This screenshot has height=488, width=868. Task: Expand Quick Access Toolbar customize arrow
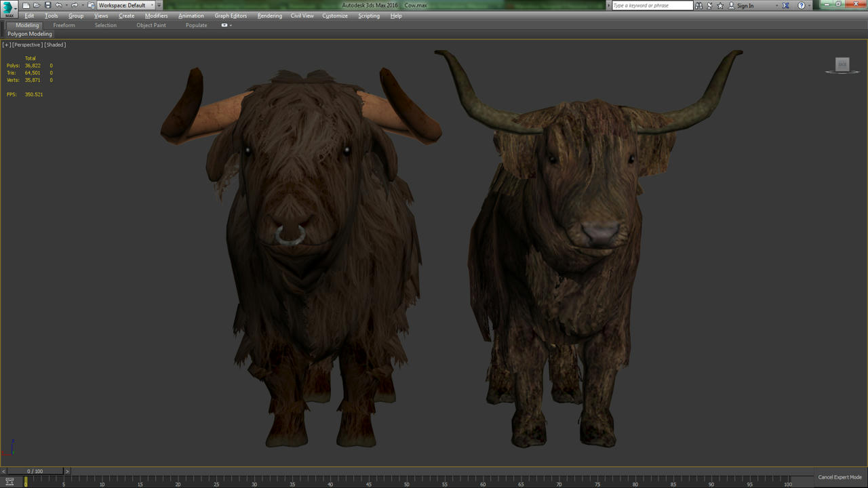click(x=159, y=5)
